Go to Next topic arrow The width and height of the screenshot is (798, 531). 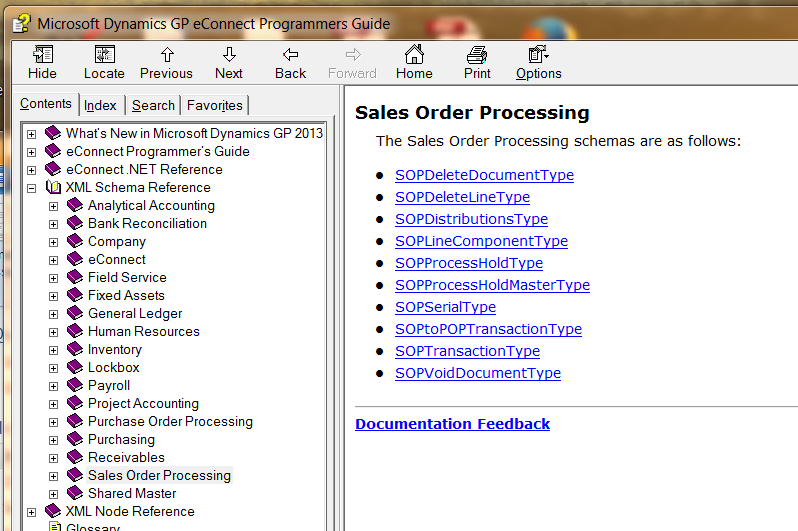pyautogui.click(x=229, y=54)
